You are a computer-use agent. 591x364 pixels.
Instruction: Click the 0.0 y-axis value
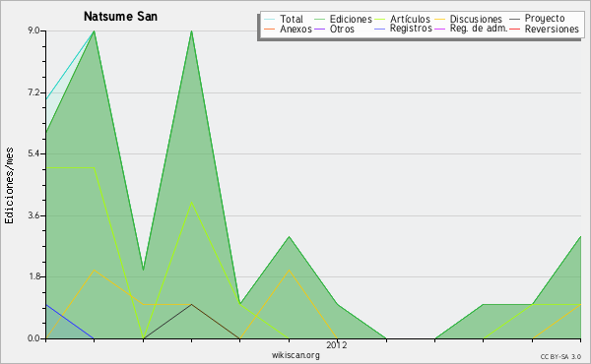coord(33,338)
